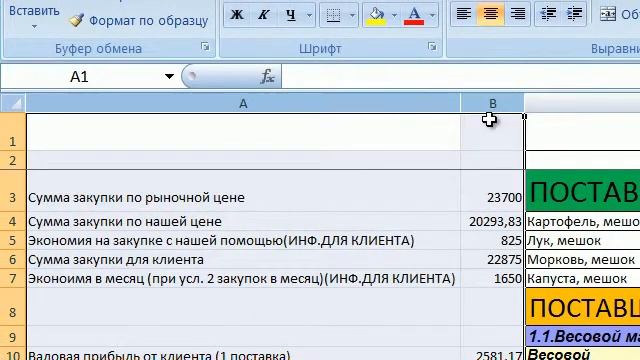Open Вставить dropdown arrow

(34, 27)
